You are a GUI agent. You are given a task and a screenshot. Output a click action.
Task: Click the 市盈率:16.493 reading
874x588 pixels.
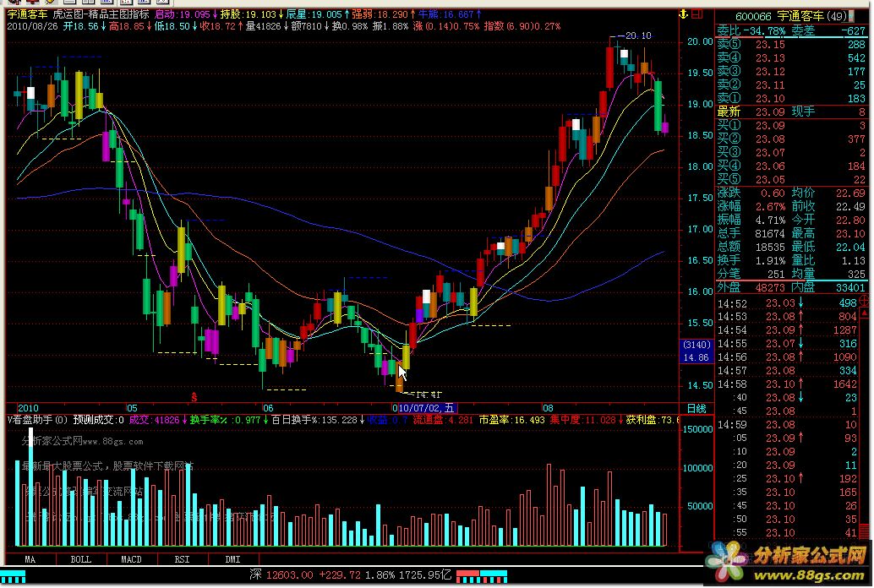511,420
